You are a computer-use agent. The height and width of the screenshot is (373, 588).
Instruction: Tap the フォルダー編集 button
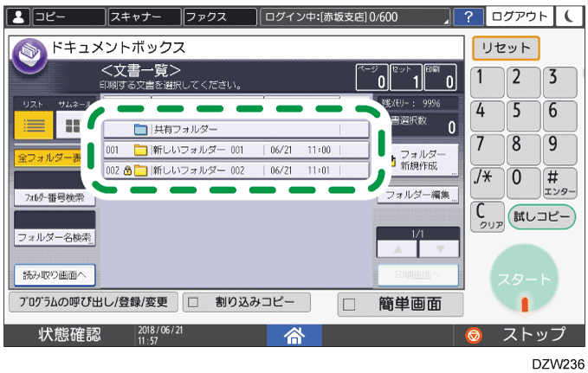pos(417,195)
